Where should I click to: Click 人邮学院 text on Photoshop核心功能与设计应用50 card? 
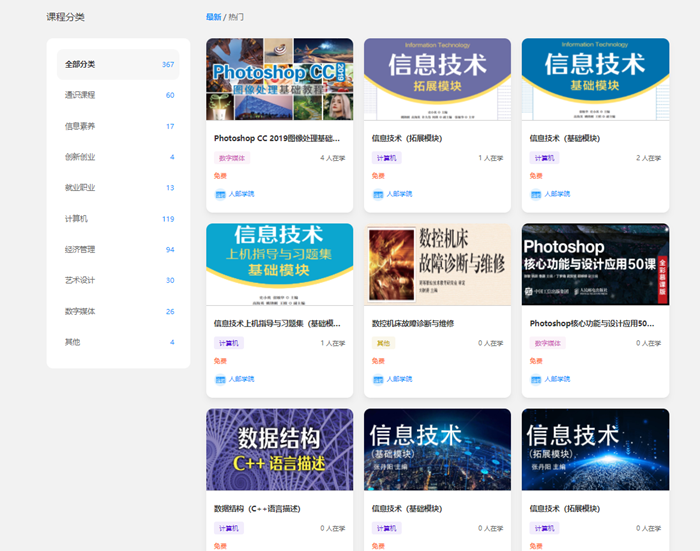pyautogui.click(x=557, y=380)
